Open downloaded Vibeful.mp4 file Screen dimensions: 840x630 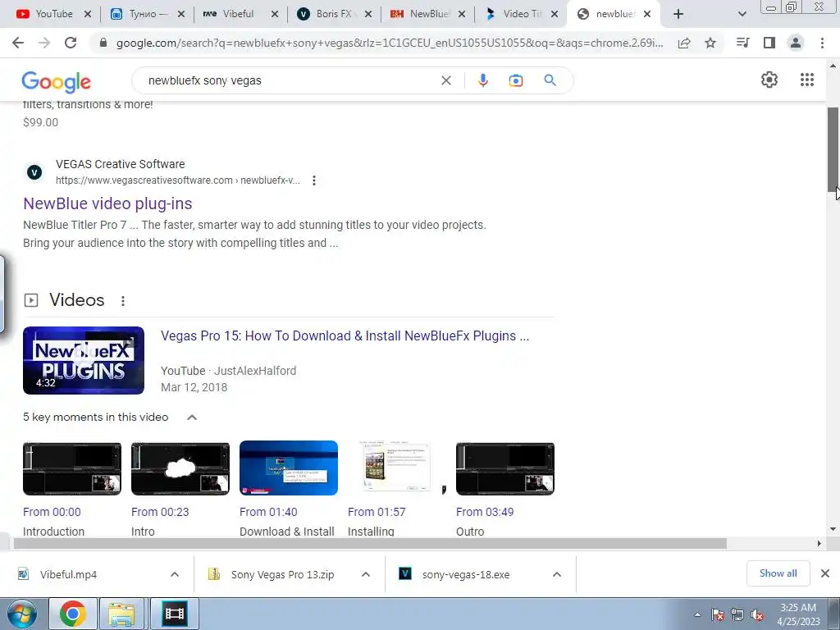point(68,574)
